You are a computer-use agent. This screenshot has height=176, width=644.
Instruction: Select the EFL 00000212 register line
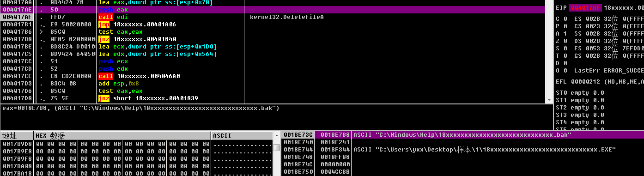[600, 82]
